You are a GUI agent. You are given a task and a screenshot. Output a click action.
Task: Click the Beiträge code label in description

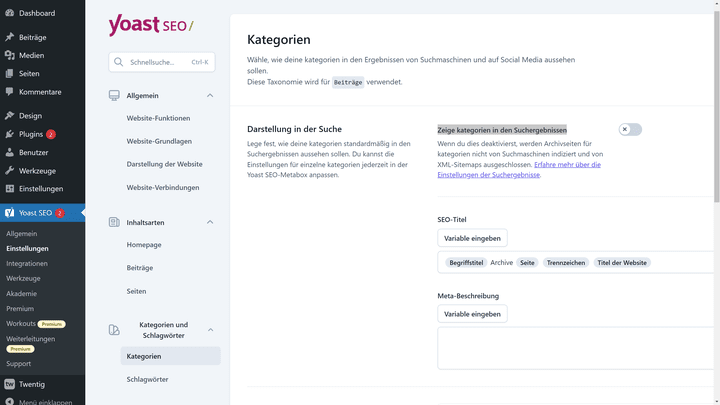pyautogui.click(x=348, y=82)
